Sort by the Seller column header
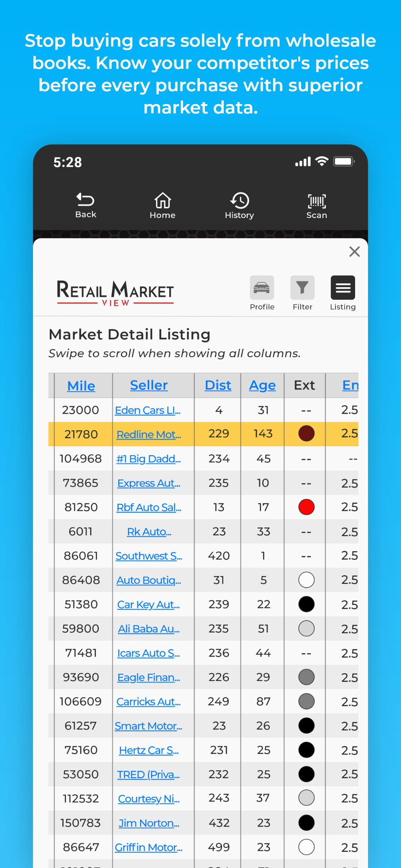 coord(149,385)
